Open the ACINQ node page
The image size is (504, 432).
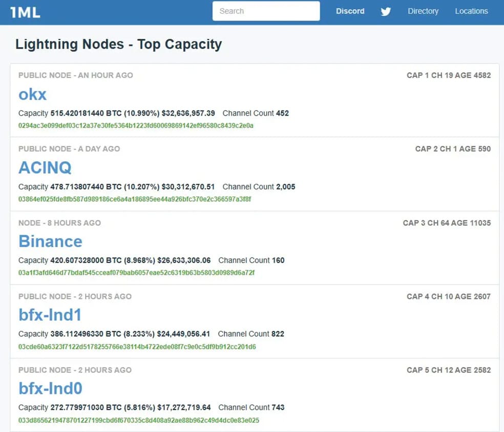45,168
